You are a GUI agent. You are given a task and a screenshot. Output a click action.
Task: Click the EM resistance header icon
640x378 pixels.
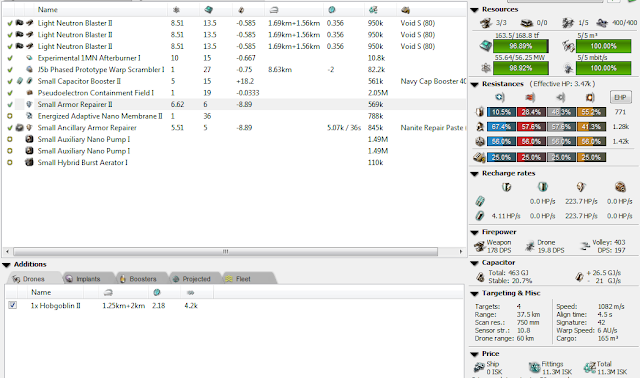[500, 97]
